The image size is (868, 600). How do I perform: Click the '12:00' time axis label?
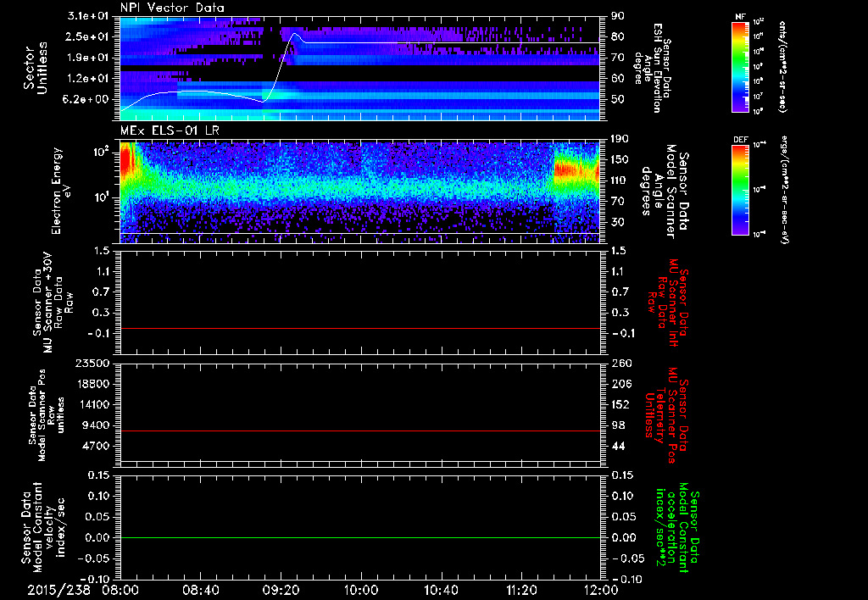[601, 590]
